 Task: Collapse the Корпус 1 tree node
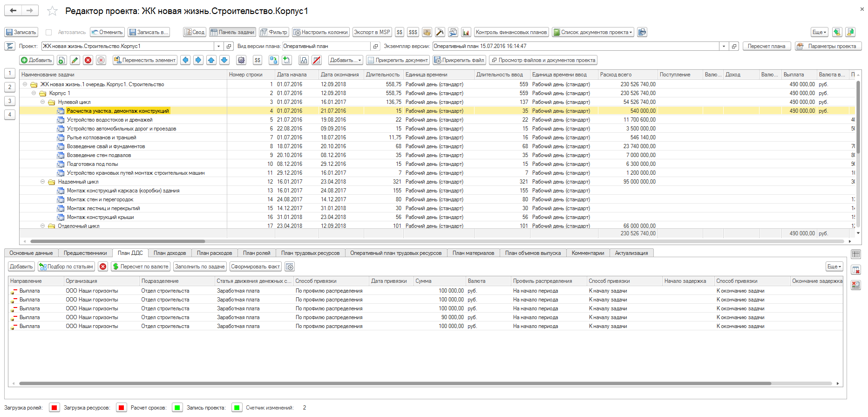34,93
